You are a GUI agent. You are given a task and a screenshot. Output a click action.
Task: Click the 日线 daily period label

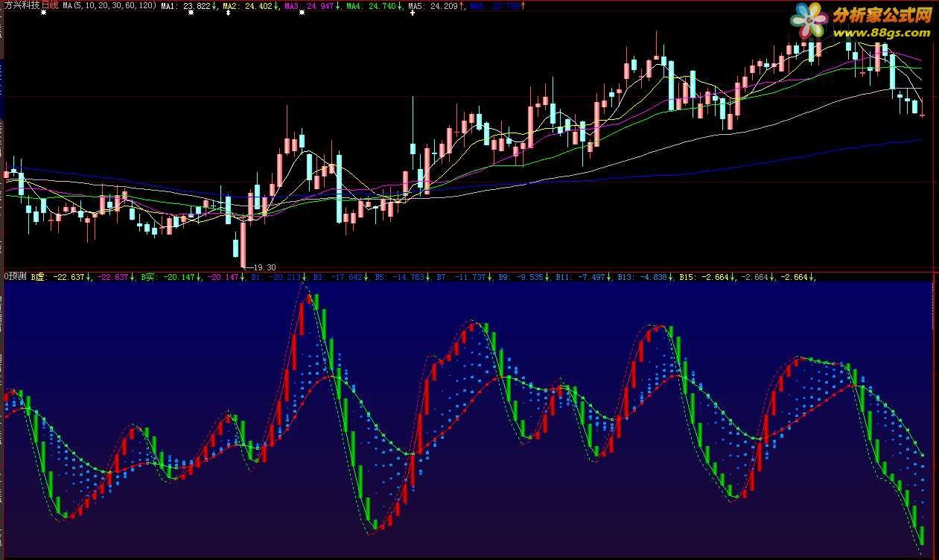49,4
